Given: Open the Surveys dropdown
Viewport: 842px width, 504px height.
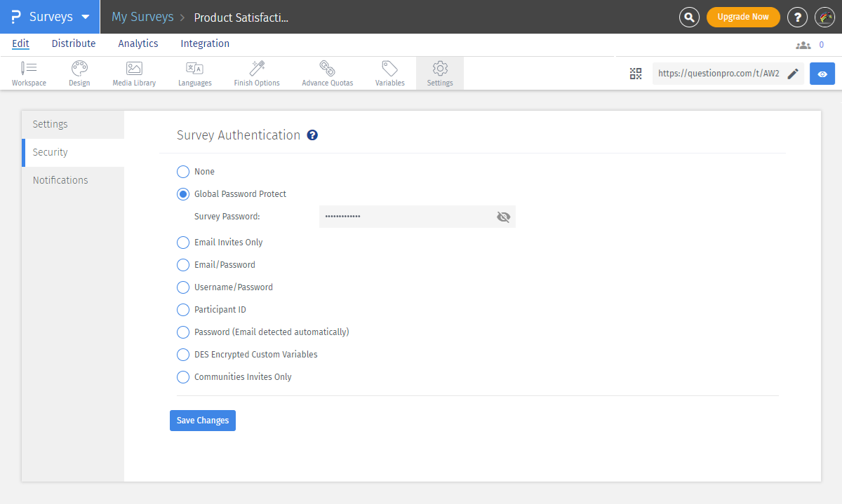Looking at the screenshot, I should [49, 16].
